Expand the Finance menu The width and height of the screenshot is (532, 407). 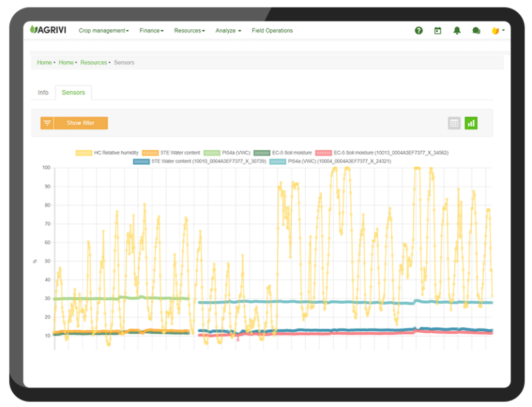pos(151,31)
